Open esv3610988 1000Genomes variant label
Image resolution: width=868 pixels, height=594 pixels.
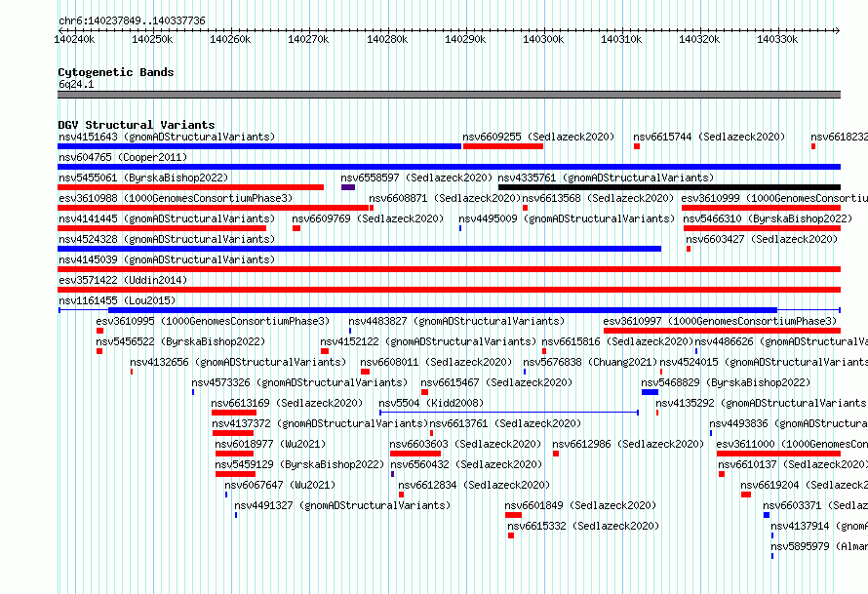176,198
